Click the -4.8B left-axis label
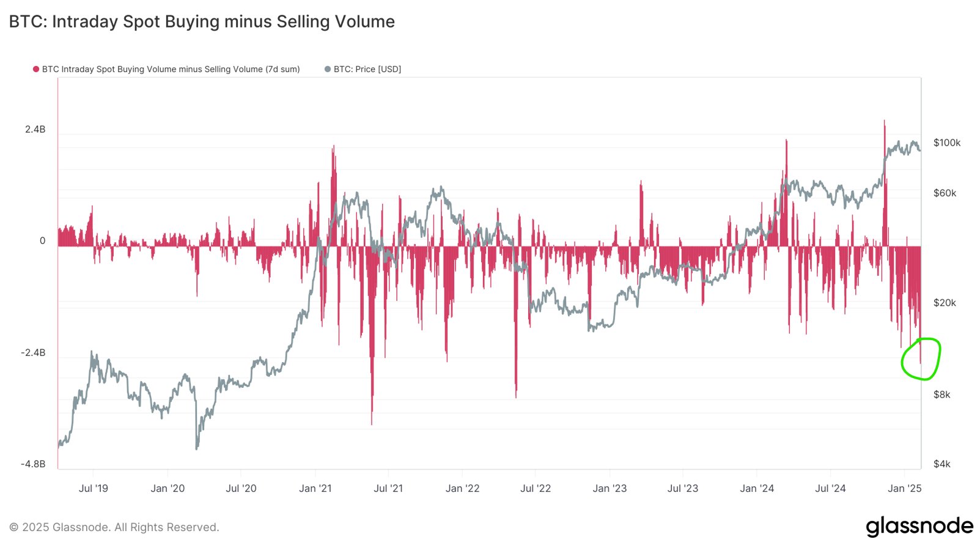This screenshot has height=545, width=980. [x=33, y=464]
